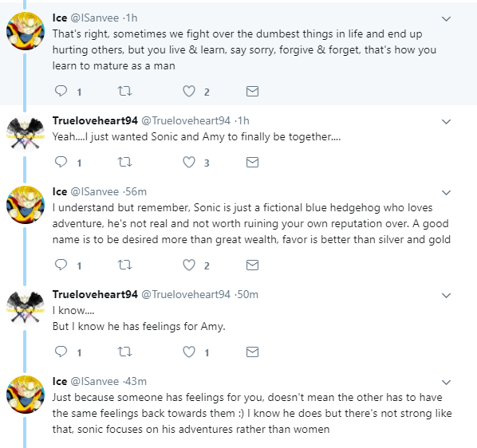Retweet Ice's 56m fictional hedgehog tweet
The height and width of the screenshot is (448, 477).
tap(124, 265)
